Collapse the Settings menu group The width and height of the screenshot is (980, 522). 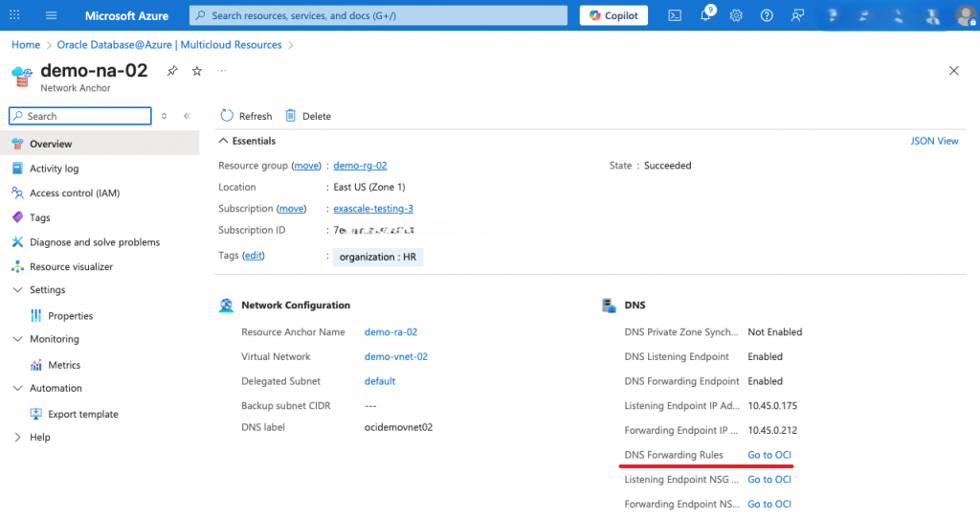18,290
